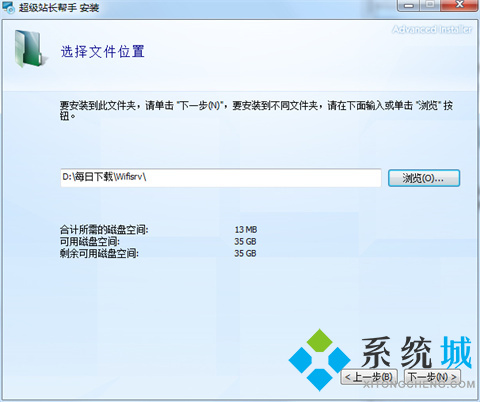The image size is (480, 402).
Task: Click the Advanced Installer branding text
Action: (432, 30)
